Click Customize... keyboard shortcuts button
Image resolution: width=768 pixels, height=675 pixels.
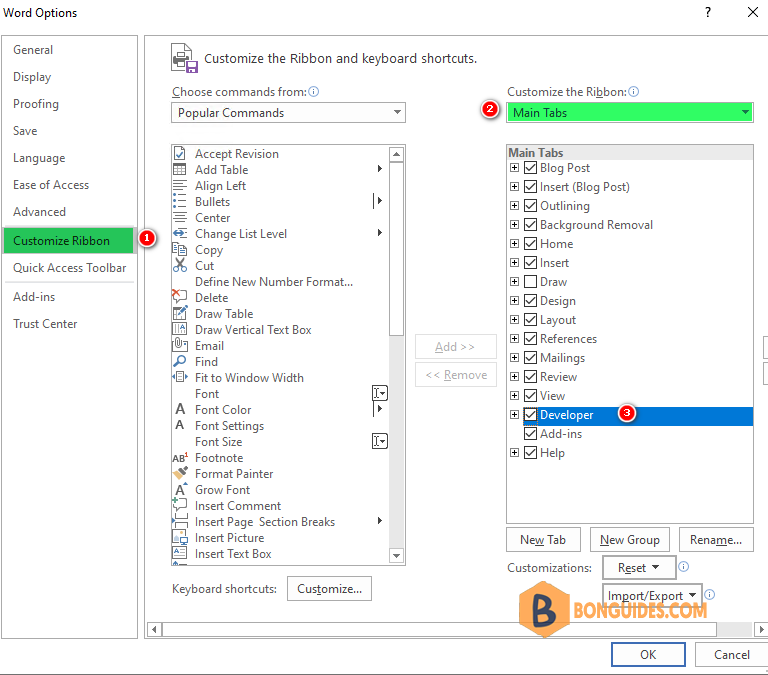point(329,588)
